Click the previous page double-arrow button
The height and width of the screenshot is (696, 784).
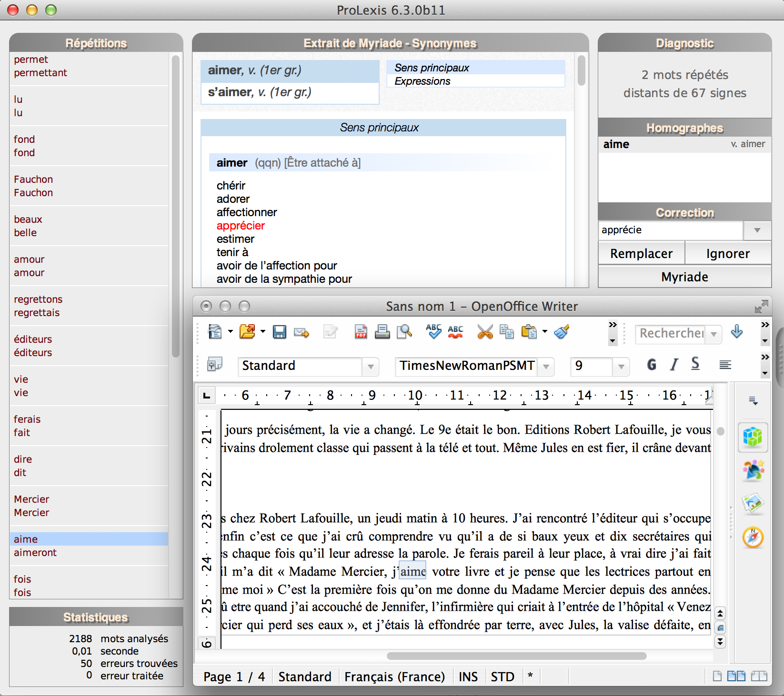[720, 613]
